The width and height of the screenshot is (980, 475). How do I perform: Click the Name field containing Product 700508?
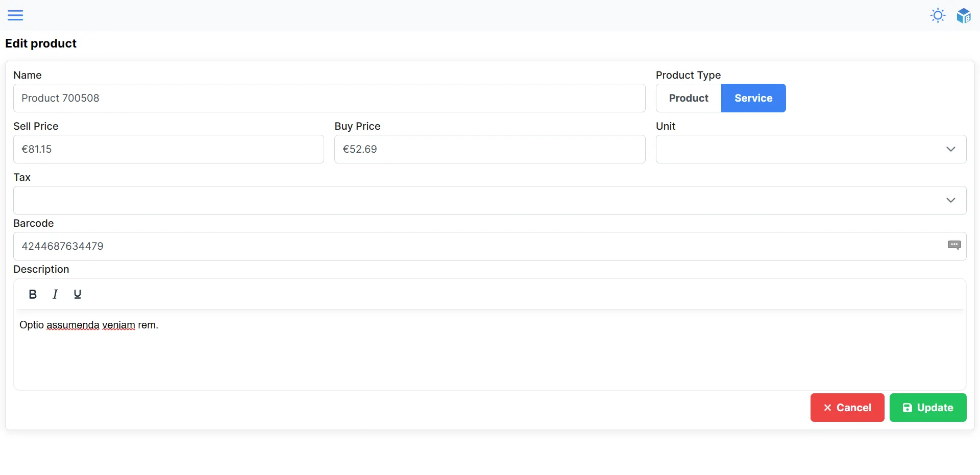[x=329, y=98]
